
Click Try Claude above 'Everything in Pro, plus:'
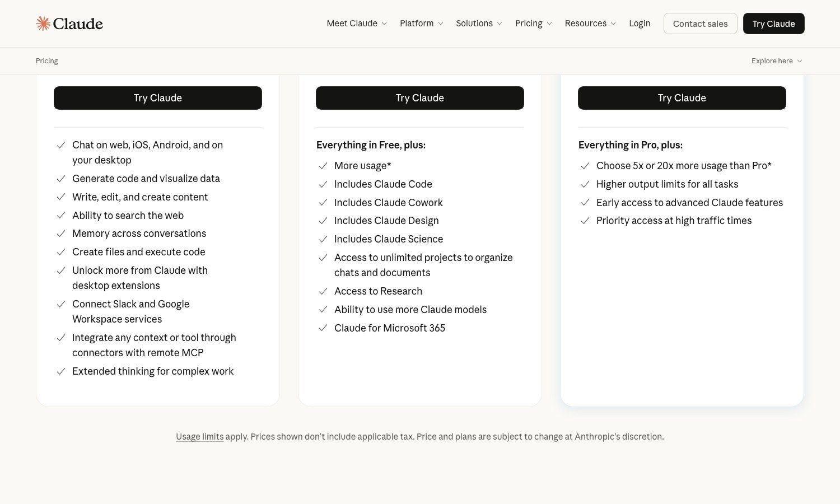(682, 98)
